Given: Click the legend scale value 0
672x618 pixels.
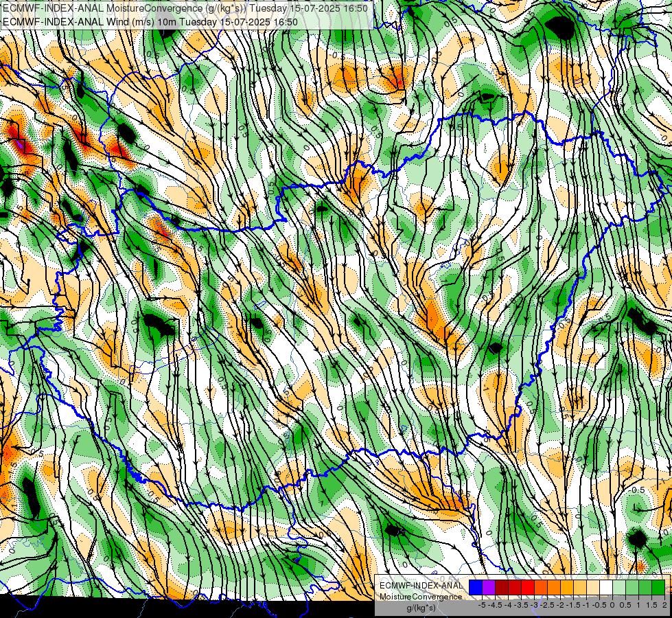Looking at the screenshot, I should tap(612, 605).
